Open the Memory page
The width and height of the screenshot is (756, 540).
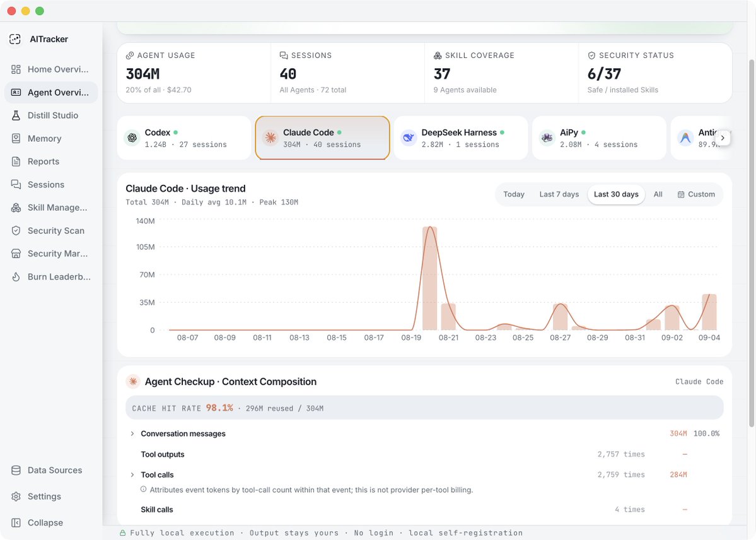[x=51, y=139]
